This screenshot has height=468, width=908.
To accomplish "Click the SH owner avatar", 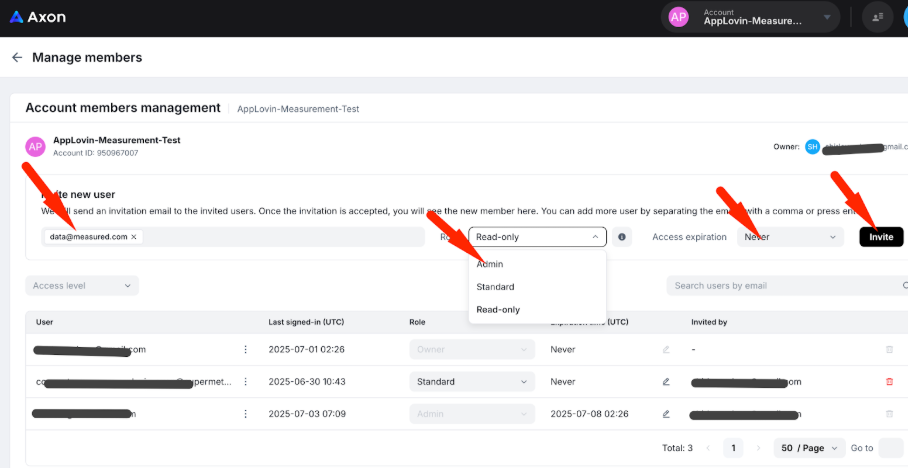I will pyautogui.click(x=812, y=147).
